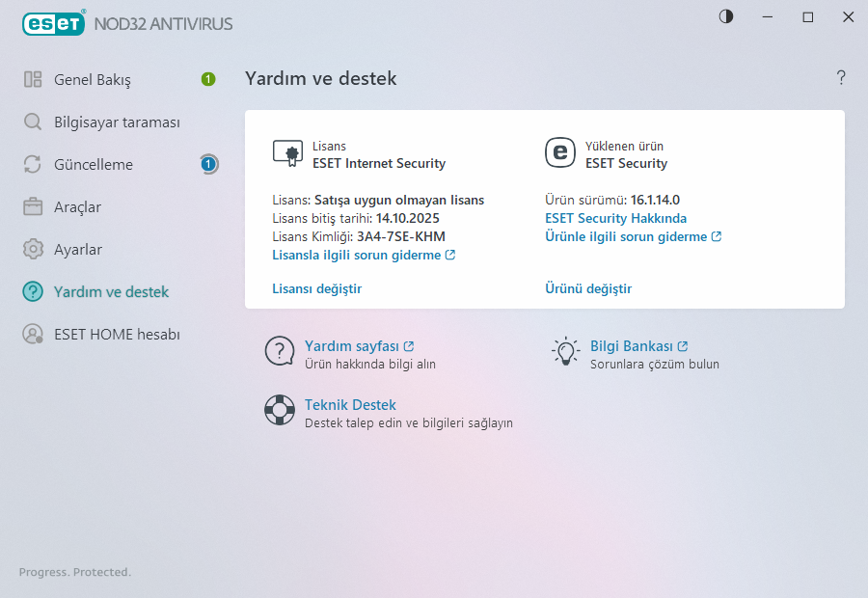Click the 'ESET Security' installed product name
Screen dimensions: 868x598
(x=627, y=163)
